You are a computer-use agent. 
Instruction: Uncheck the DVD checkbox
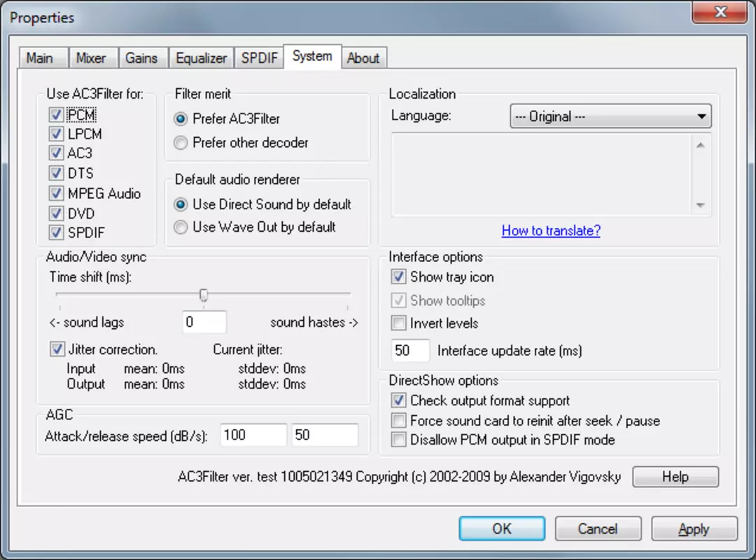tap(56, 213)
